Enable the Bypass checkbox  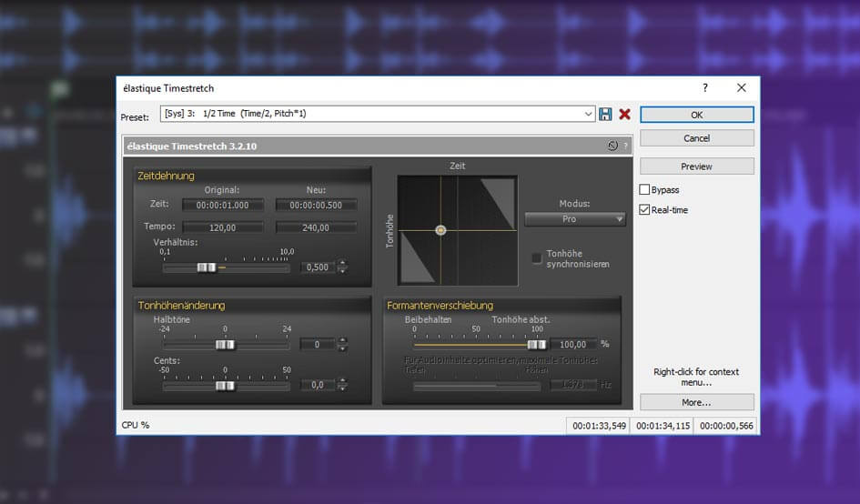pos(645,190)
